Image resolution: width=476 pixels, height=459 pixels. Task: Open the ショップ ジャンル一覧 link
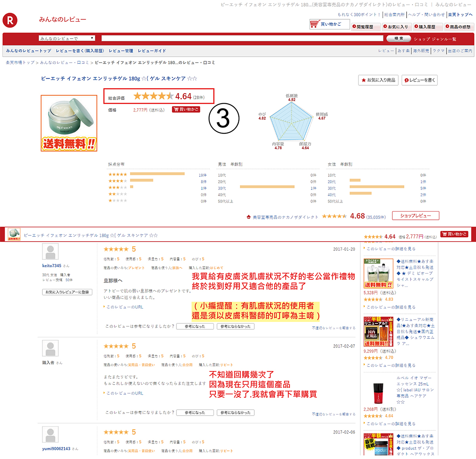pos(435,39)
